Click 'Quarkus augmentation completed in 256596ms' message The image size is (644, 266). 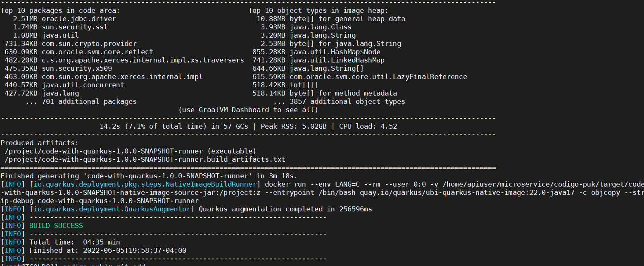point(285,209)
